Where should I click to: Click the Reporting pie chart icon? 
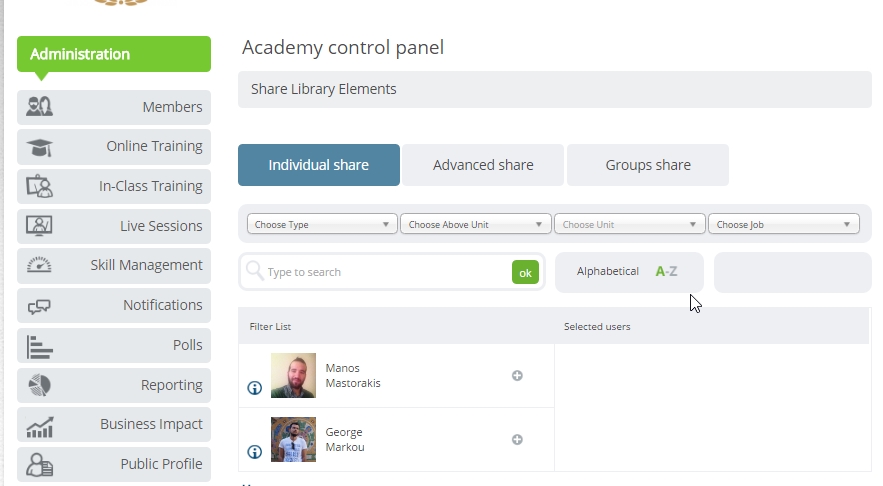tap(39, 385)
